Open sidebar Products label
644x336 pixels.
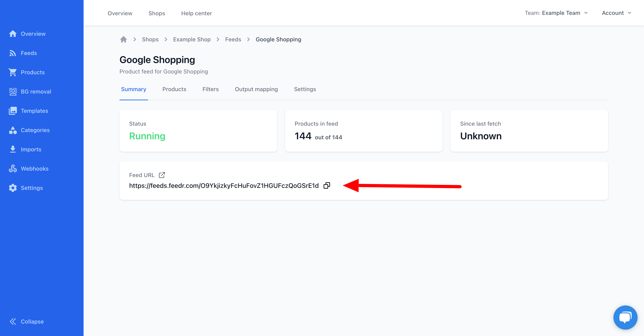[33, 72]
